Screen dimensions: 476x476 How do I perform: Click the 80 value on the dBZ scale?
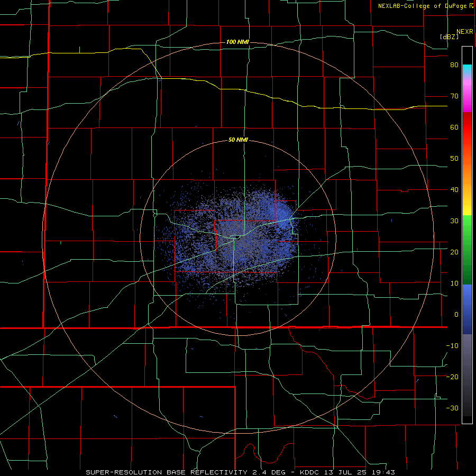point(454,65)
